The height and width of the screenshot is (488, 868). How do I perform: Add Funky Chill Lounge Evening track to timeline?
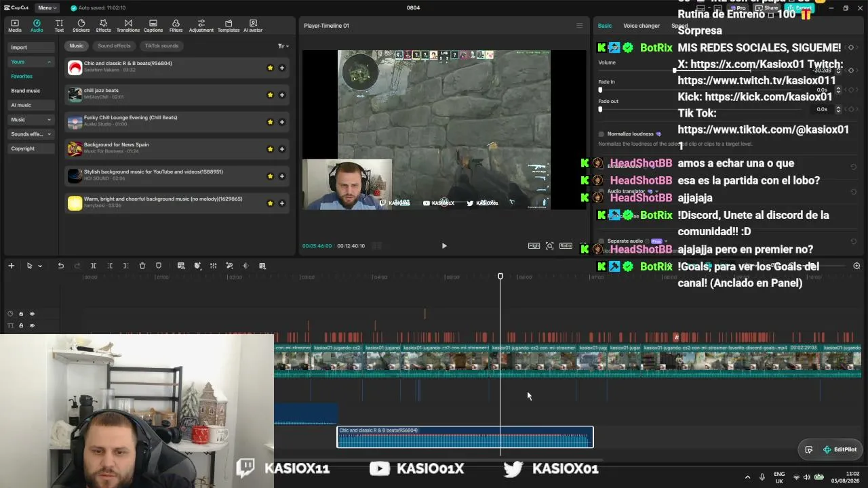282,122
